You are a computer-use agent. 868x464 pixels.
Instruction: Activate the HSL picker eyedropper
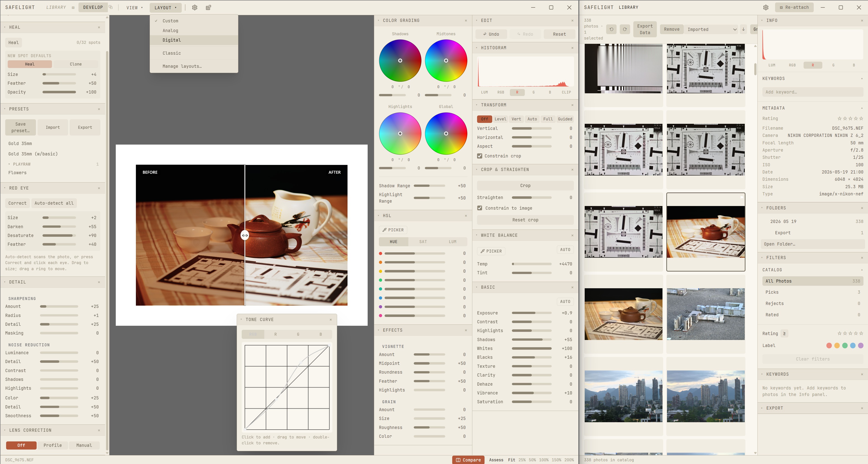pos(393,230)
